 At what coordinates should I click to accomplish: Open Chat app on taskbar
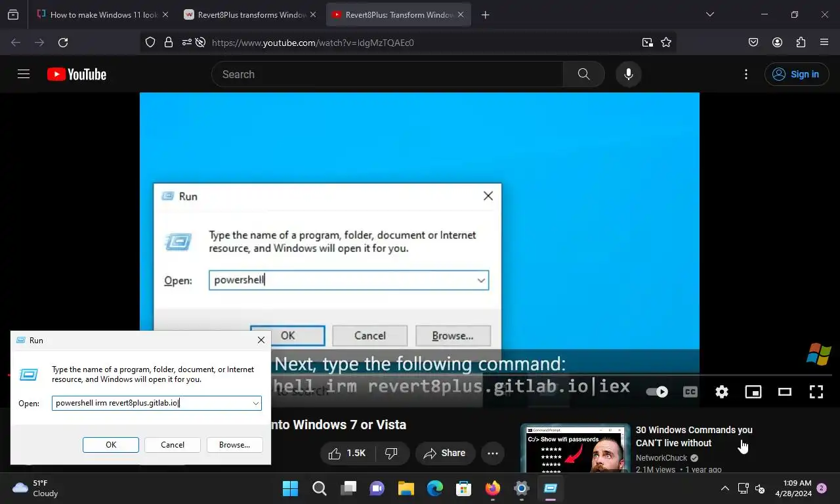pos(377,488)
